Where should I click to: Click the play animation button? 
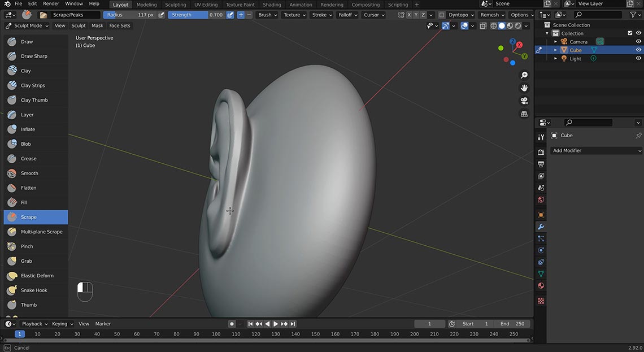point(276,324)
